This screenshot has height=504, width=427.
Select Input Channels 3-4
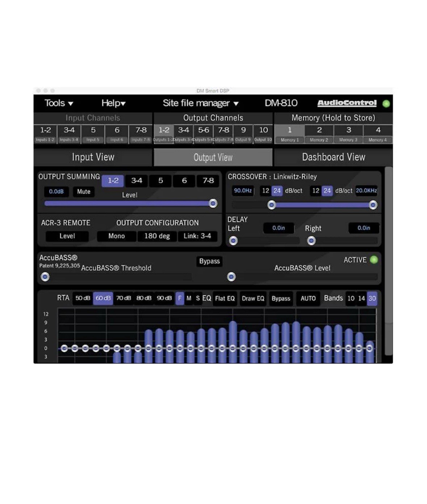click(x=69, y=134)
